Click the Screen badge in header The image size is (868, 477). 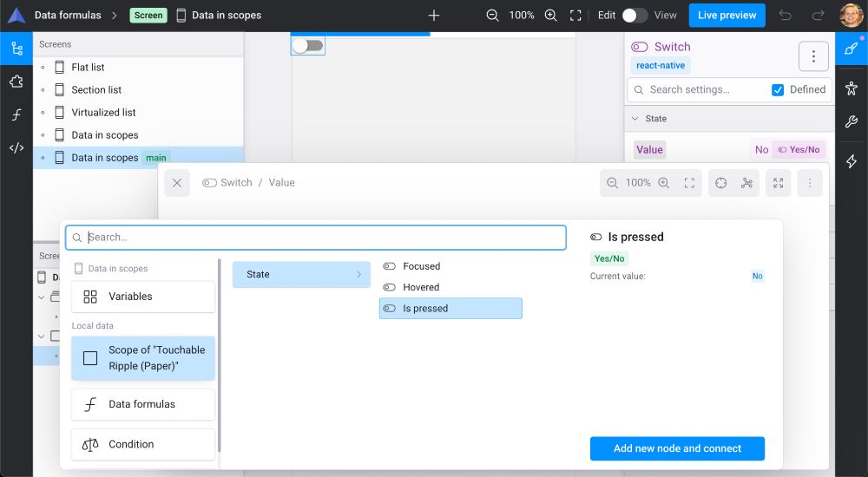[148, 16]
